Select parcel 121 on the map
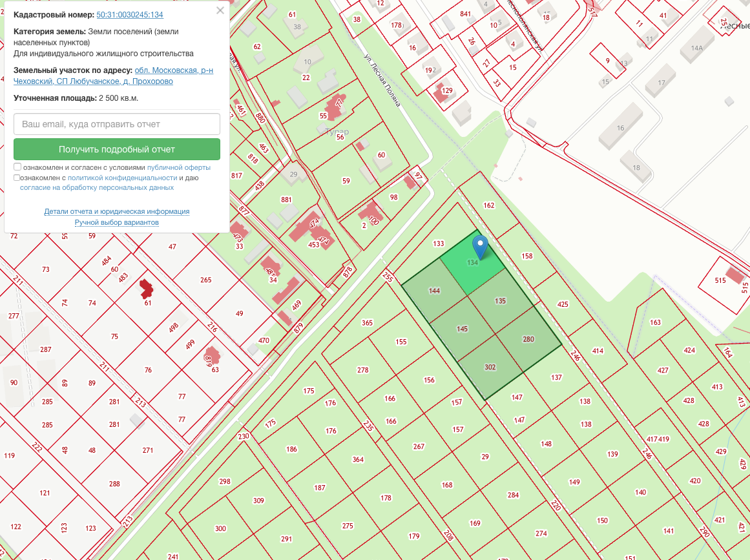 click(45, 493)
